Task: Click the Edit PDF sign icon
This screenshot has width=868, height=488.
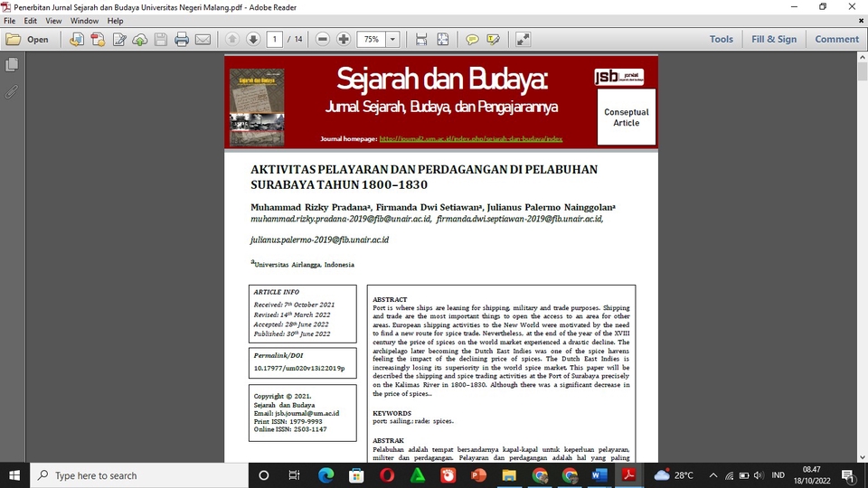Action: [x=119, y=39]
